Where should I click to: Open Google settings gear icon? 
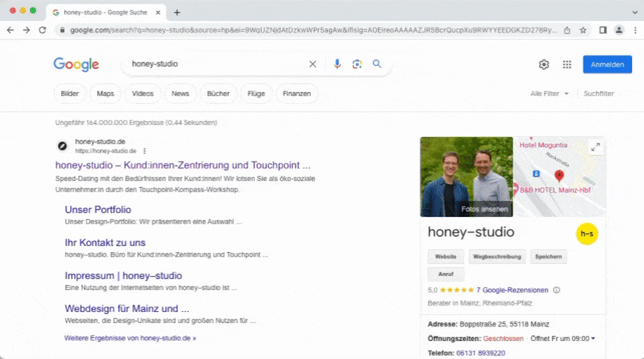(544, 64)
